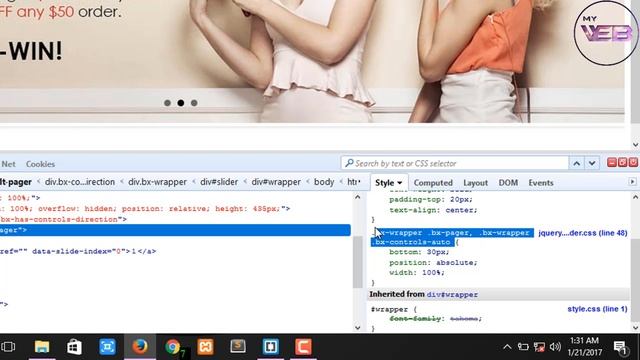Image resolution: width=640 pixels, height=360 pixels.
Task: Jump to previous Firebug search result
Action: coord(576,163)
